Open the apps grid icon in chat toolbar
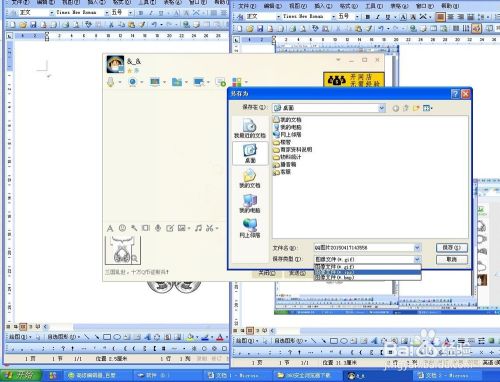This screenshot has width=500, height=382. click(237, 82)
